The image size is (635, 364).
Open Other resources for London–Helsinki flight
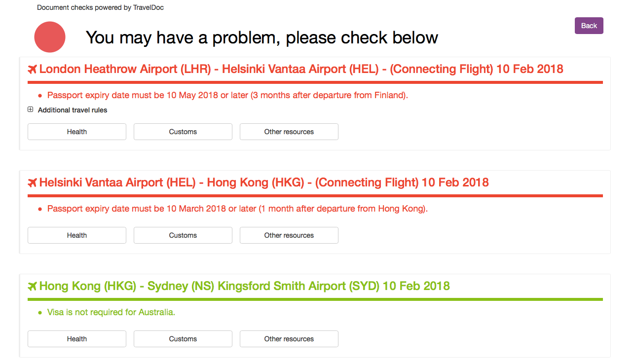pos(289,132)
